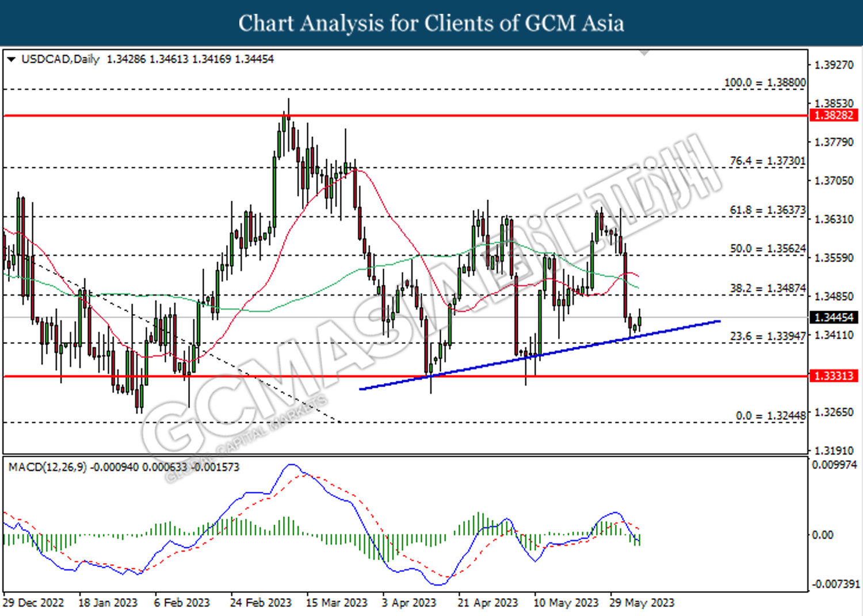The width and height of the screenshot is (863, 616).
Task: Click the 24 Feb 2023 date label
Action: 261,603
